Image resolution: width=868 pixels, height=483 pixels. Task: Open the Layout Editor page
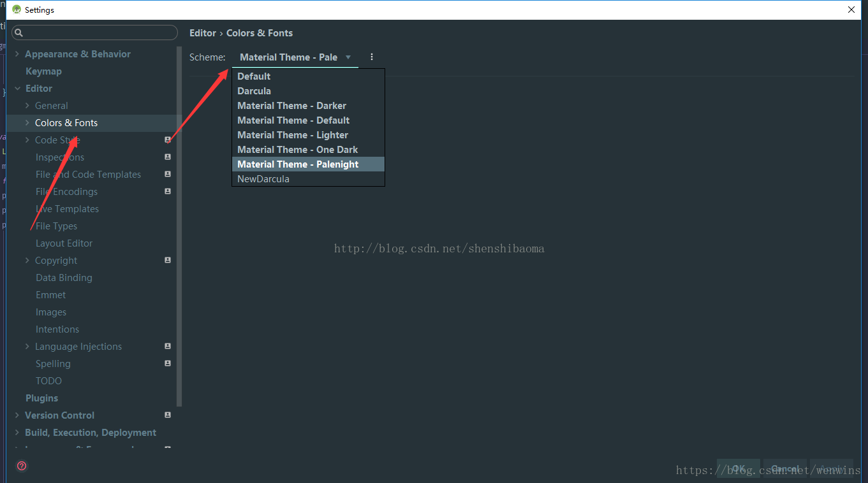click(x=64, y=243)
